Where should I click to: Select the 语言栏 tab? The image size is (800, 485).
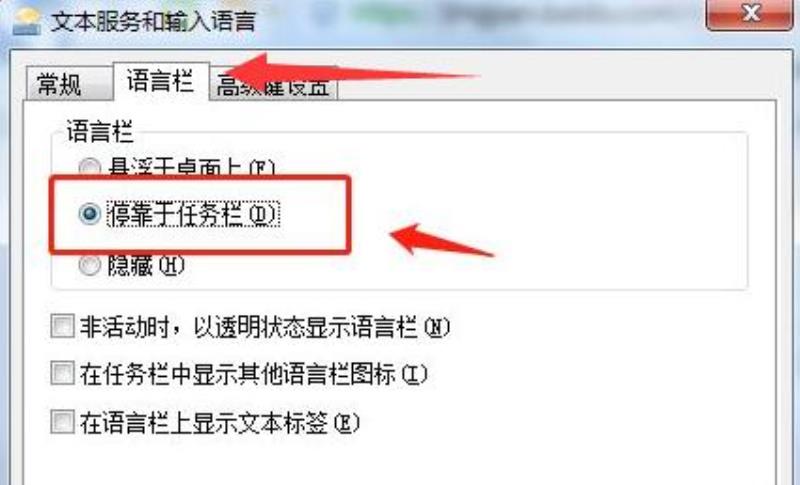[x=161, y=81]
